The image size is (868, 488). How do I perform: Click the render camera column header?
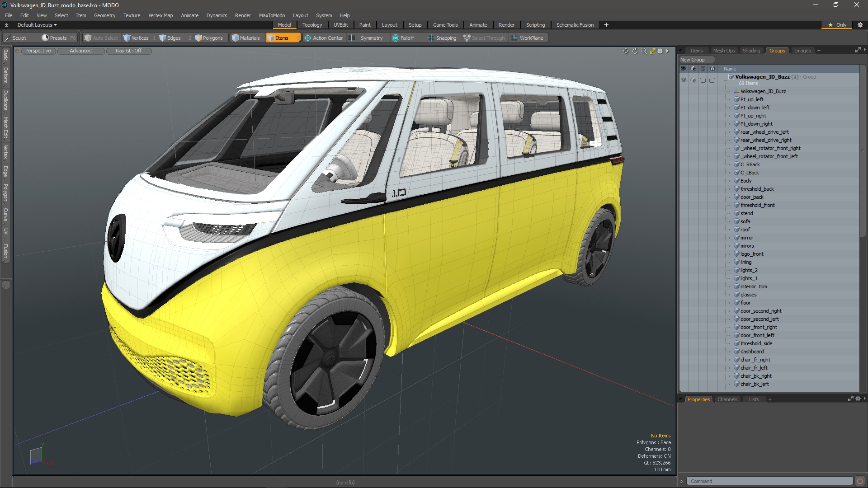tap(693, 69)
